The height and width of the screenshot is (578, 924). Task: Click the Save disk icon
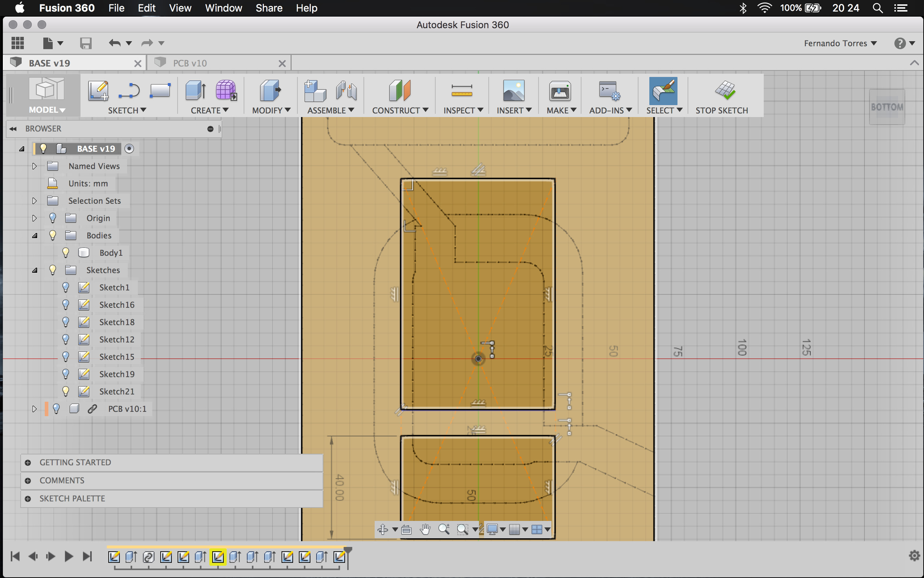click(86, 43)
